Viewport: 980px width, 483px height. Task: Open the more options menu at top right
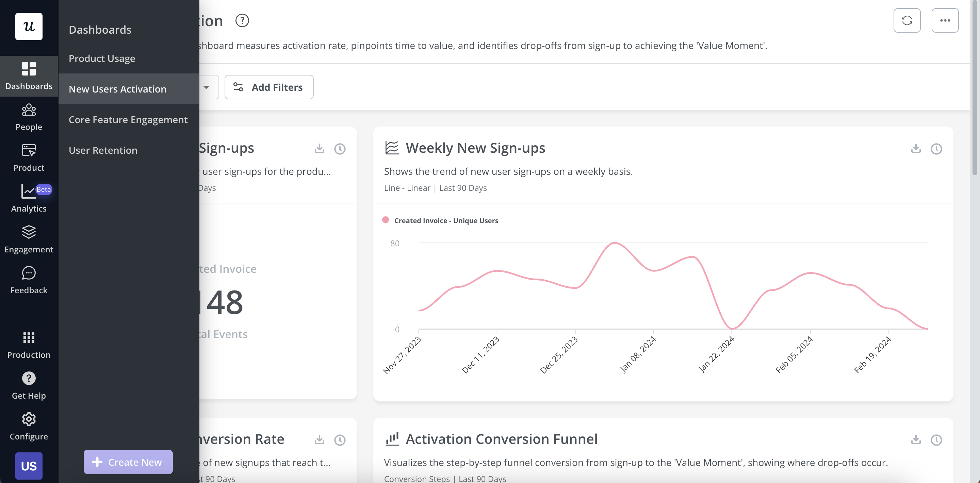tap(945, 20)
